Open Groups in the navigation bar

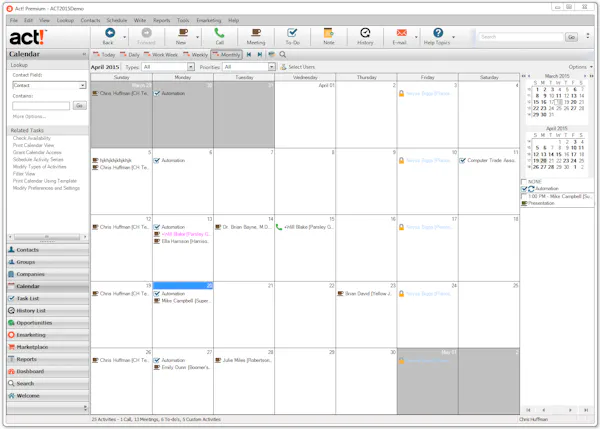click(x=47, y=262)
